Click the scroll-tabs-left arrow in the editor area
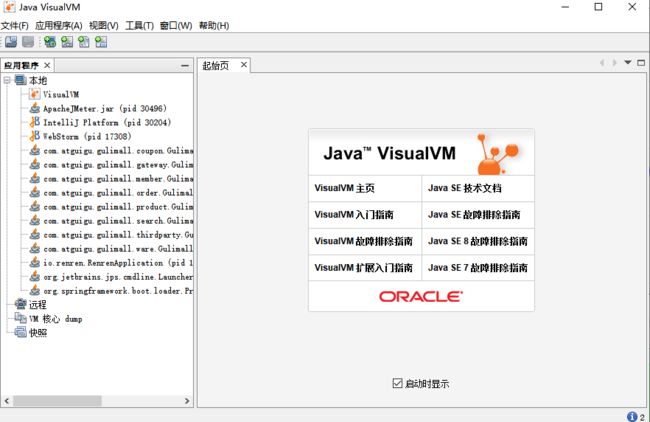The width and height of the screenshot is (650, 422). tap(602, 63)
